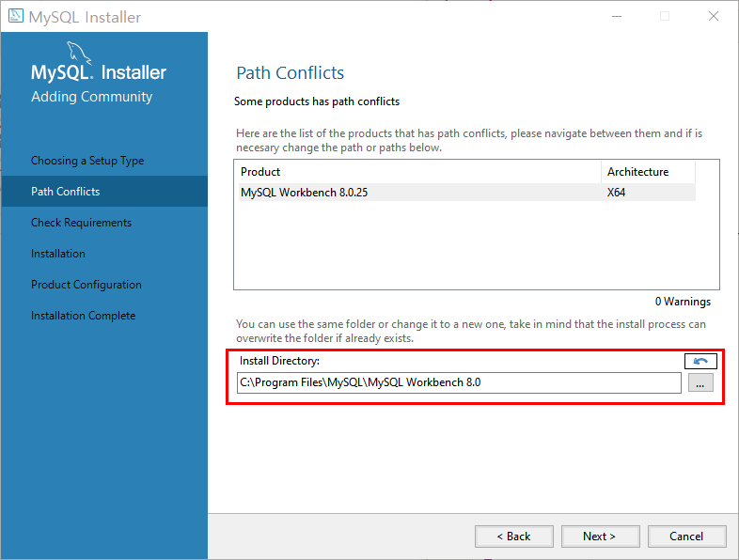Click the Product column header
739x560 pixels.
pyautogui.click(x=419, y=172)
